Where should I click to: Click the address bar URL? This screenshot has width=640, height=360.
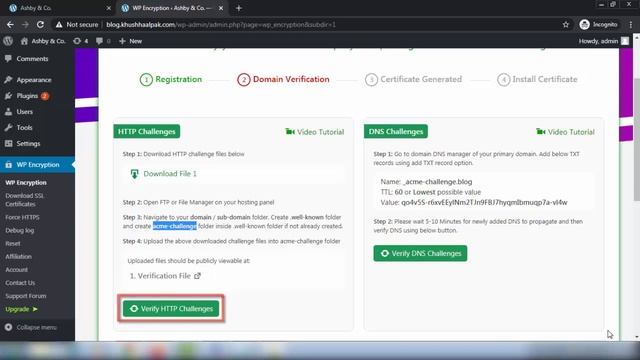(x=221, y=24)
